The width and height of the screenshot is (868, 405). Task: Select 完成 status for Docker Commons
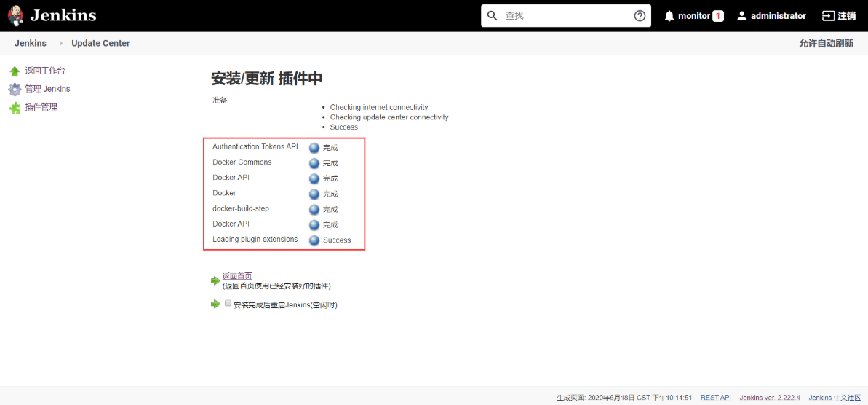coord(330,163)
